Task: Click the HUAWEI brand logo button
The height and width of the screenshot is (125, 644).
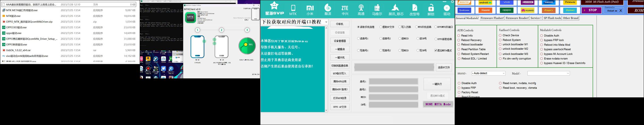Action: 527,10
